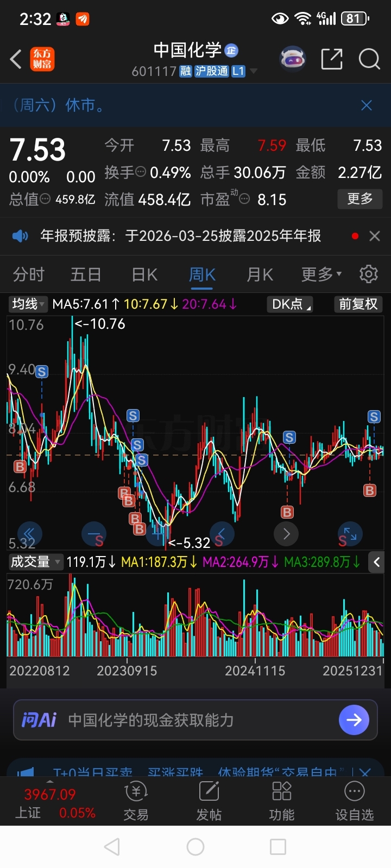Open search with the magnifier icon
The height and width of the screenshot is (868, 391).
click(369, 59)
